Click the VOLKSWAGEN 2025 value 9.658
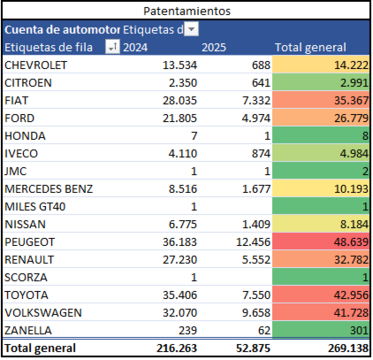This screenshot has height=360, width=373. point(253,313)
